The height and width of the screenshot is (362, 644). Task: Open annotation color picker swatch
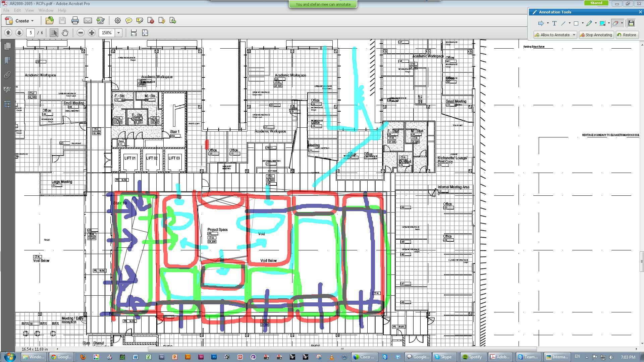pos(602,23)
